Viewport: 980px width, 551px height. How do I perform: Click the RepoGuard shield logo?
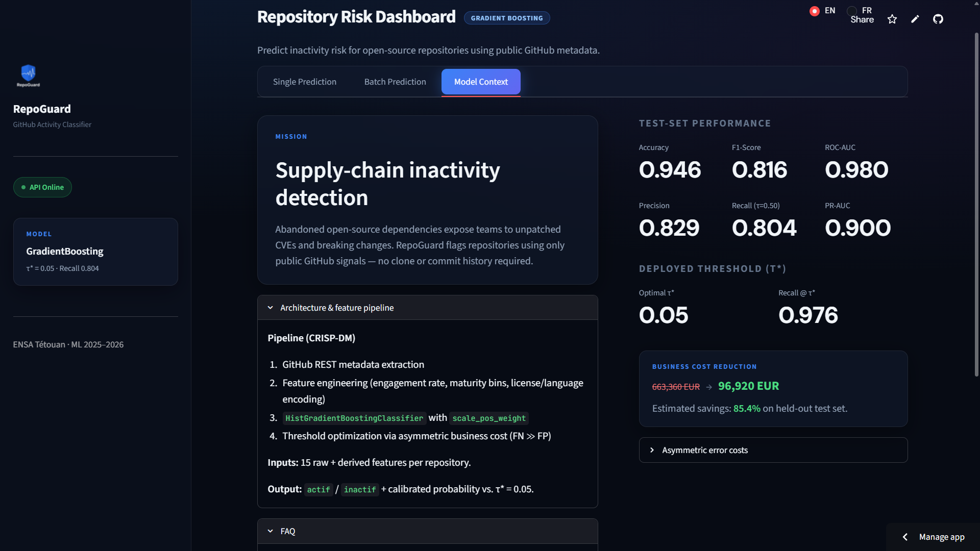28,76
